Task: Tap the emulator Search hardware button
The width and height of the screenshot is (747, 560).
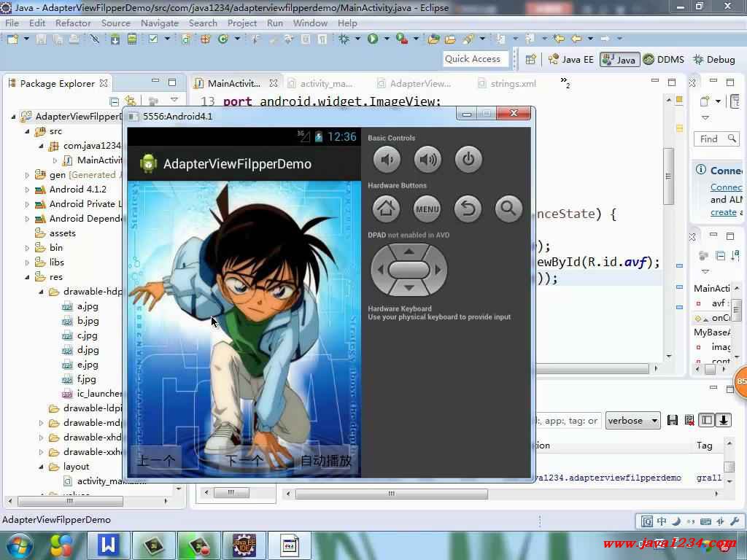Action: coord(508,209)
